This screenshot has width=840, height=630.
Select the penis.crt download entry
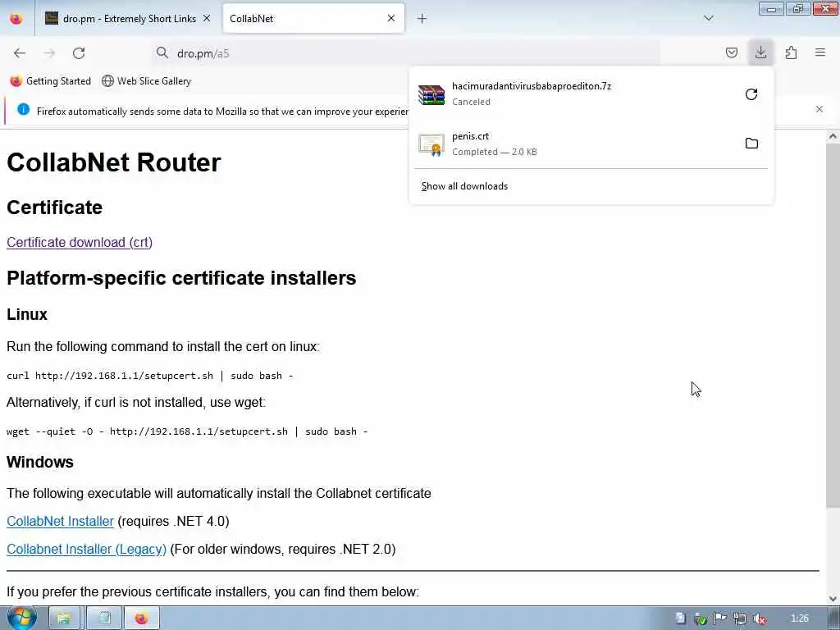[591, 144]
